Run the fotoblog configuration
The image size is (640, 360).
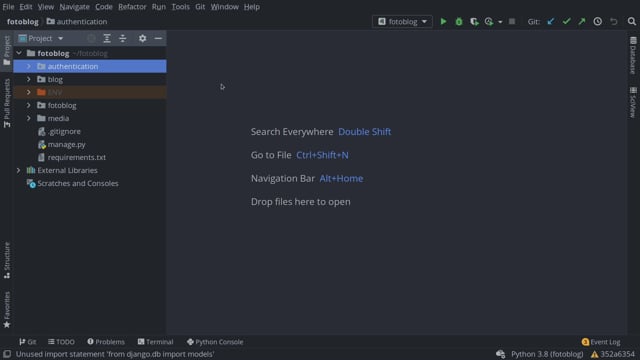pyautogui.click(x=443, y=22)
